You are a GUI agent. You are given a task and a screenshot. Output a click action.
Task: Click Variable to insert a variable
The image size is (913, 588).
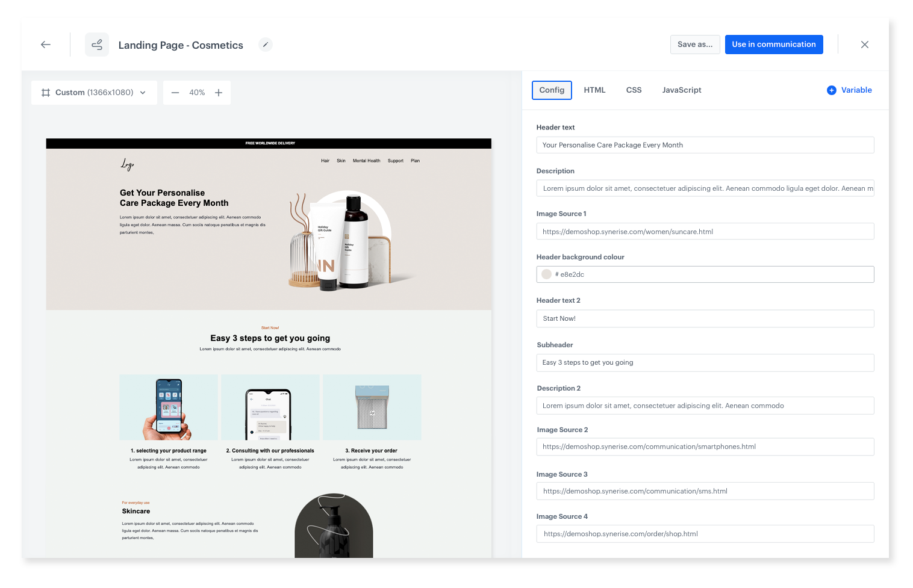pos(855,90)
